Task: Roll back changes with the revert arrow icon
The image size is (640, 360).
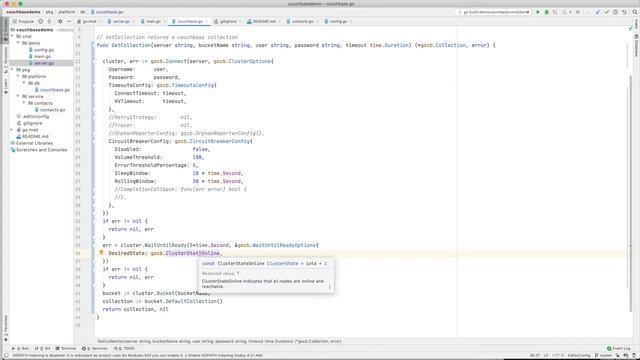Action: click(624, 12)
